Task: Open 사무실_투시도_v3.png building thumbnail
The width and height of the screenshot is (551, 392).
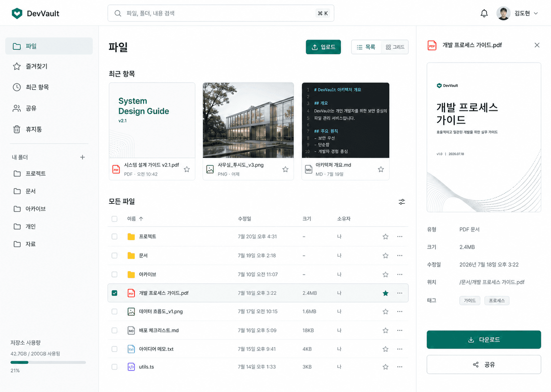Action: pos(248,120)
